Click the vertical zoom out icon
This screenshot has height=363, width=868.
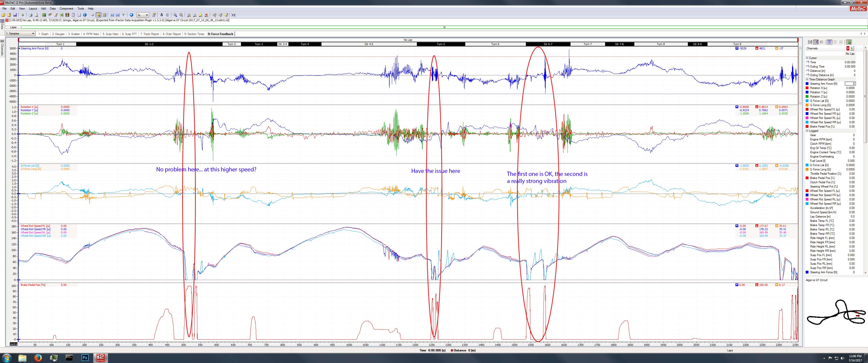pos(220,15)
